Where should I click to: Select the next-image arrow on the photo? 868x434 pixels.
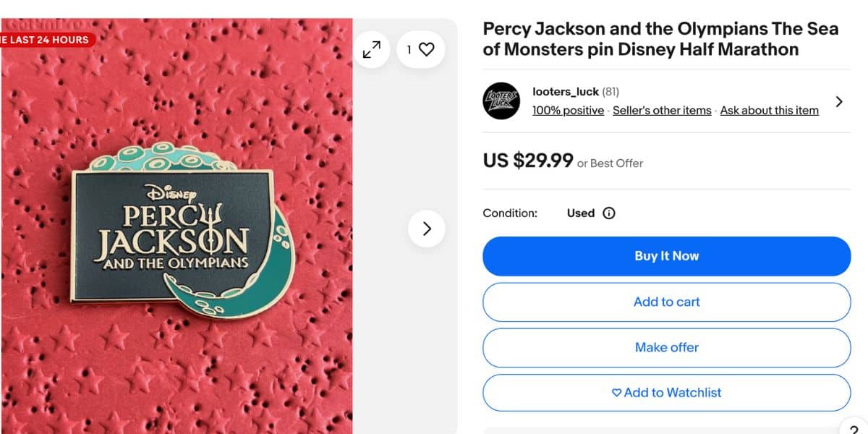(427, 228)
